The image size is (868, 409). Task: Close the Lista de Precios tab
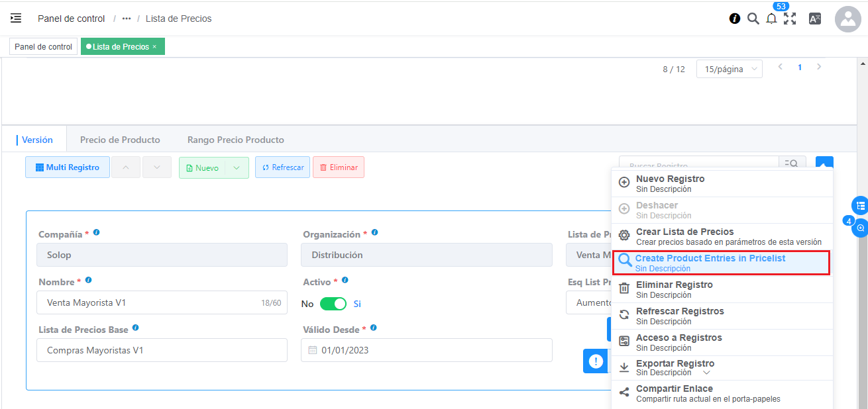(154, 46)
